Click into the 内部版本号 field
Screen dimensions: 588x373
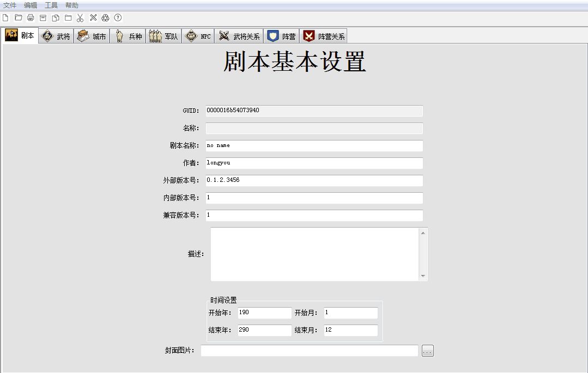tap(314, 198)
